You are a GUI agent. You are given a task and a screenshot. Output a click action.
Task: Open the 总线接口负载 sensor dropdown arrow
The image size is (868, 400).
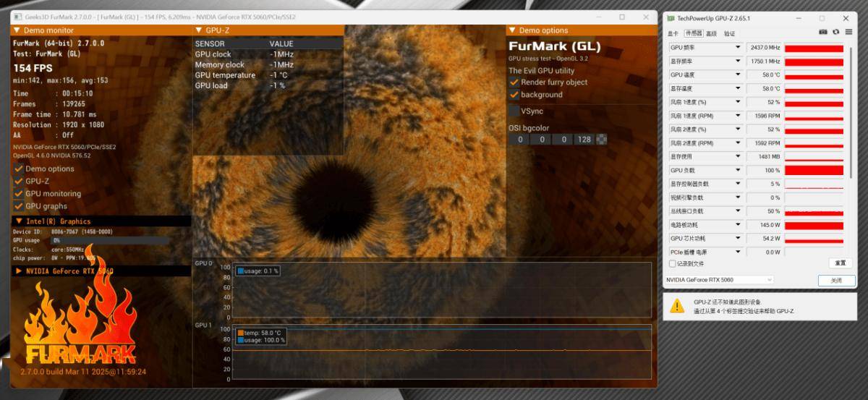(738, 211)
